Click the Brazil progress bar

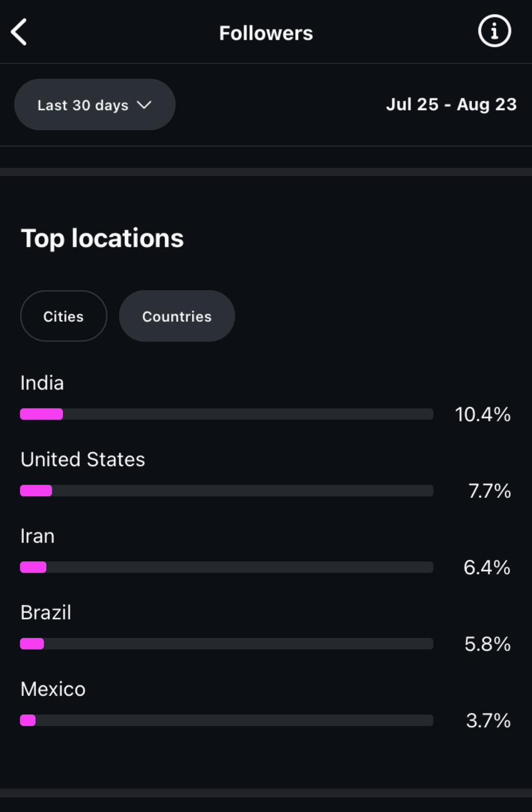pos(226,644)
